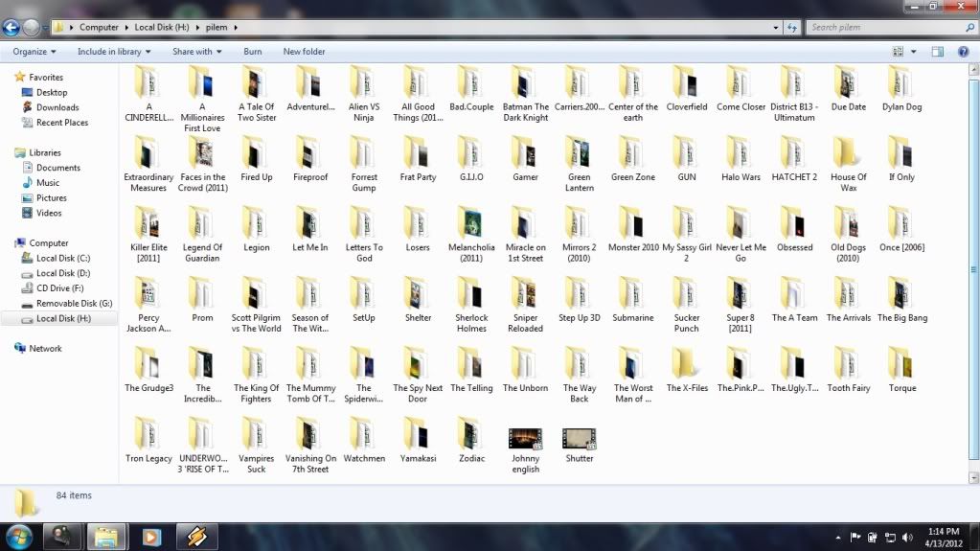Open the Include in library dropdown

[x=114, y=52]
